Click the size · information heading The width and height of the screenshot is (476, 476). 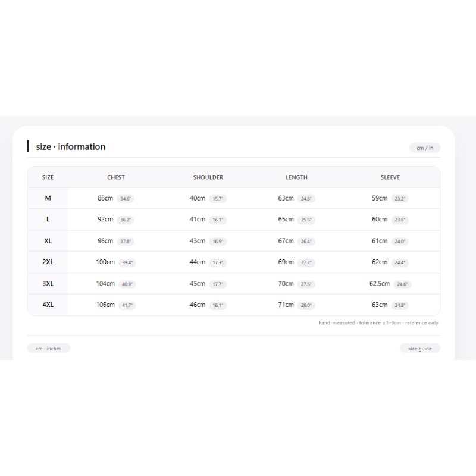(x=71, y=146)
